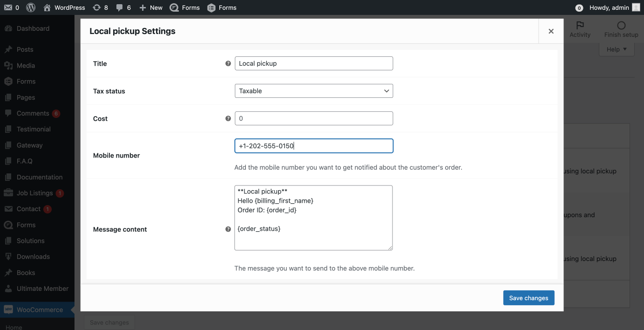The width and height of the screenshot is (644, 330).
Task: Click the Media icon in sidebar
Action: tap(8, 65)
